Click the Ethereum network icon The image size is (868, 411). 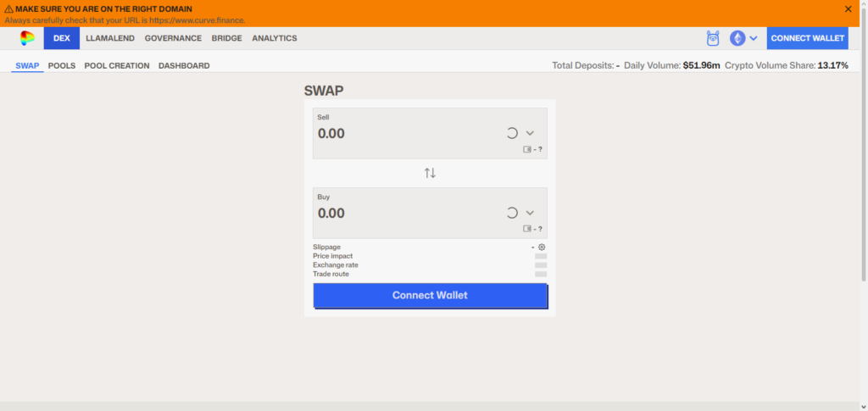737,38
